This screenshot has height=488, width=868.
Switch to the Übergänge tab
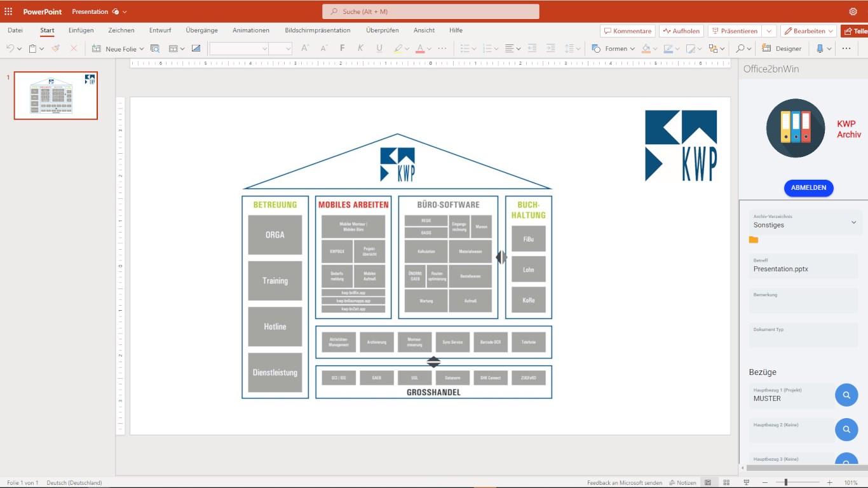tap(202, 30)
